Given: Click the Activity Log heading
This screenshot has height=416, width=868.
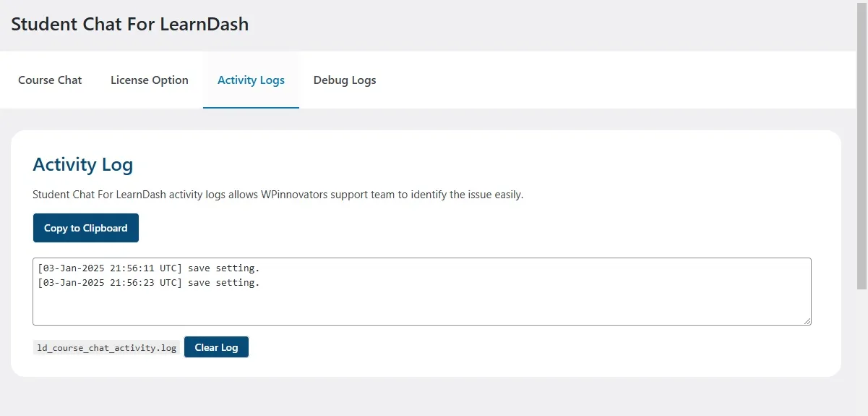Looking at the screenshot, I should (83, 165).
